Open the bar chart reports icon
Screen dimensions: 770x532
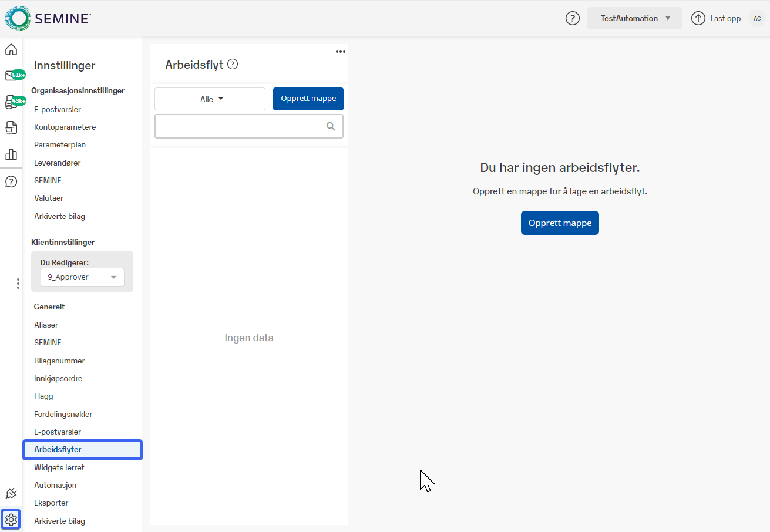click(x=11, y=154)
